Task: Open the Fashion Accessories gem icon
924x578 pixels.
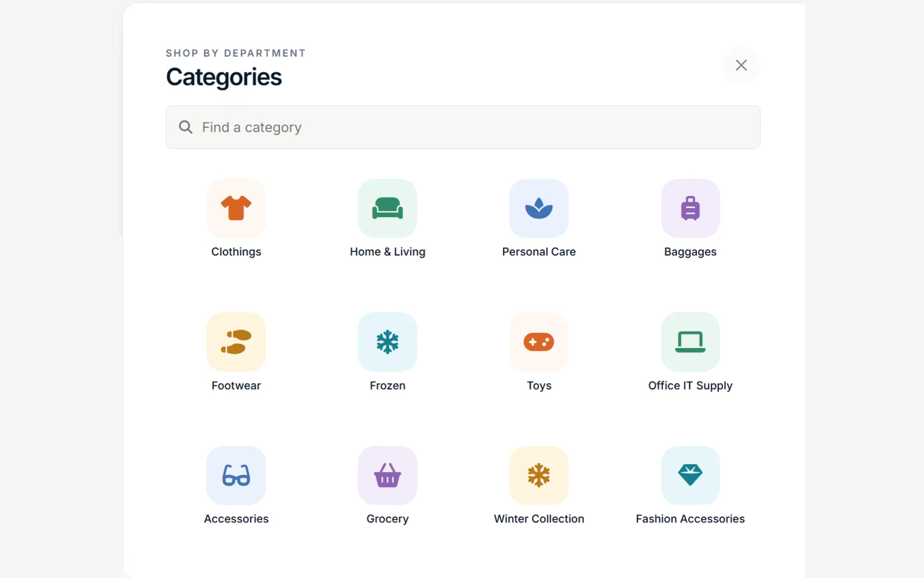Action: tap(690, 475)
